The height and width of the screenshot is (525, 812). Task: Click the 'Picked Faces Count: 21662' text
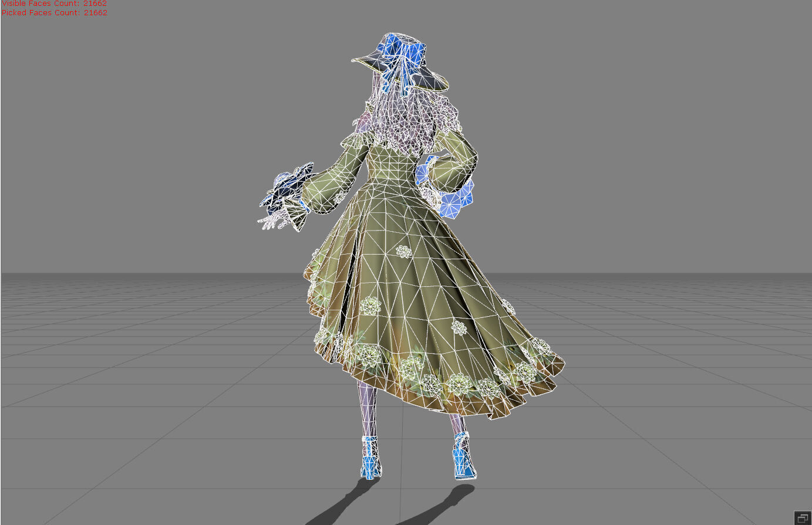(54, 12)
